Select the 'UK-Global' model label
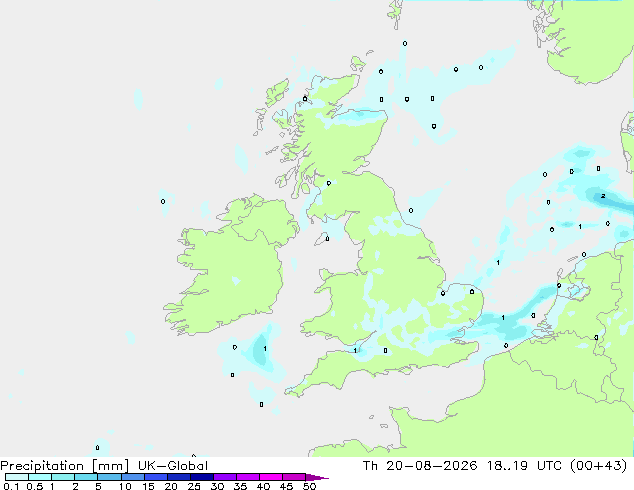Screen dimensions: 634x490 click(x=173, y=466)
